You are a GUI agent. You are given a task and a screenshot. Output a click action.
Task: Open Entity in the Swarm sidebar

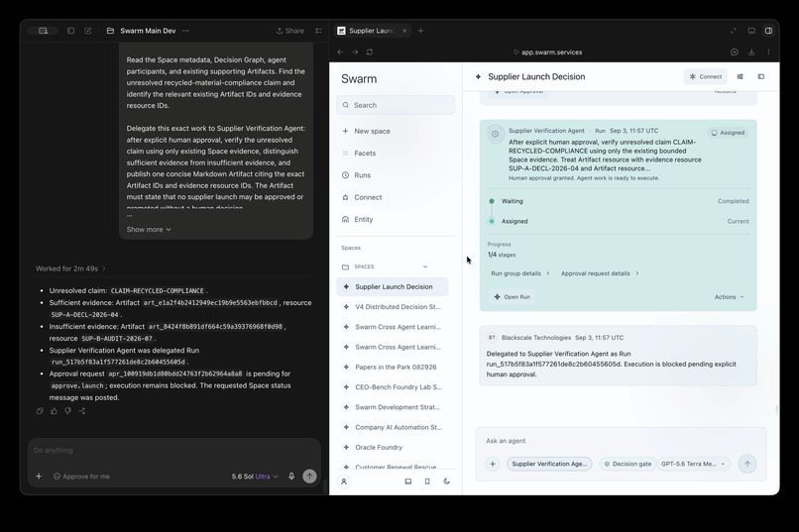[x=357, y=219]
